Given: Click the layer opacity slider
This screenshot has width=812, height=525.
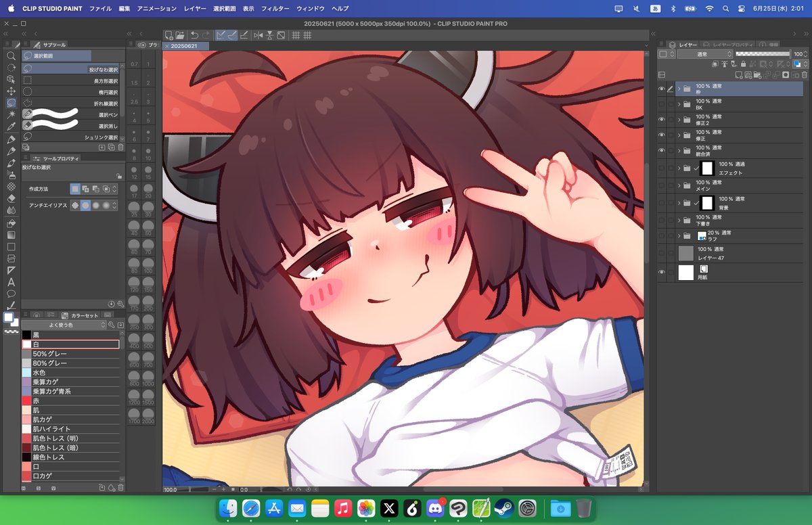Looking at the screenshot, I should tap(763, 53).
